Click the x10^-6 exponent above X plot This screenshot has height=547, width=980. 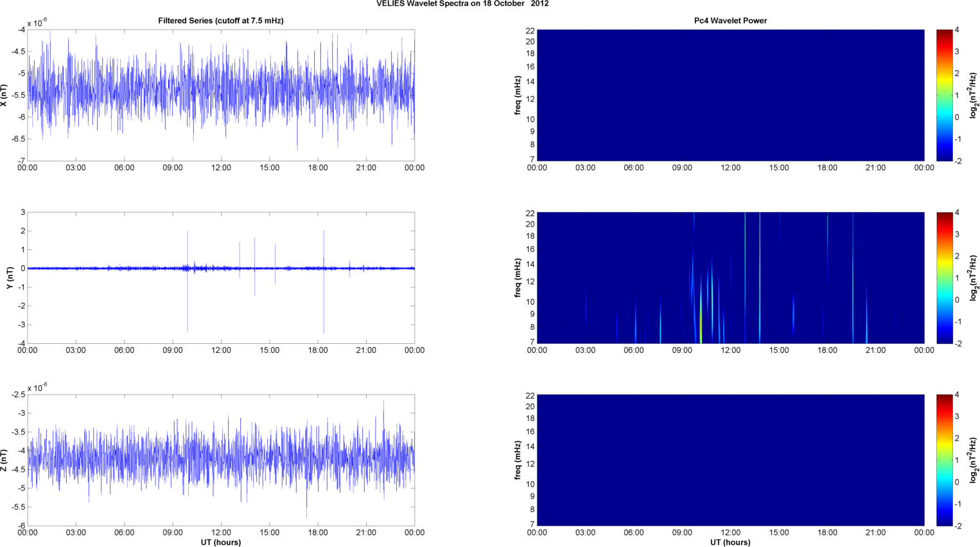[37, 23]
